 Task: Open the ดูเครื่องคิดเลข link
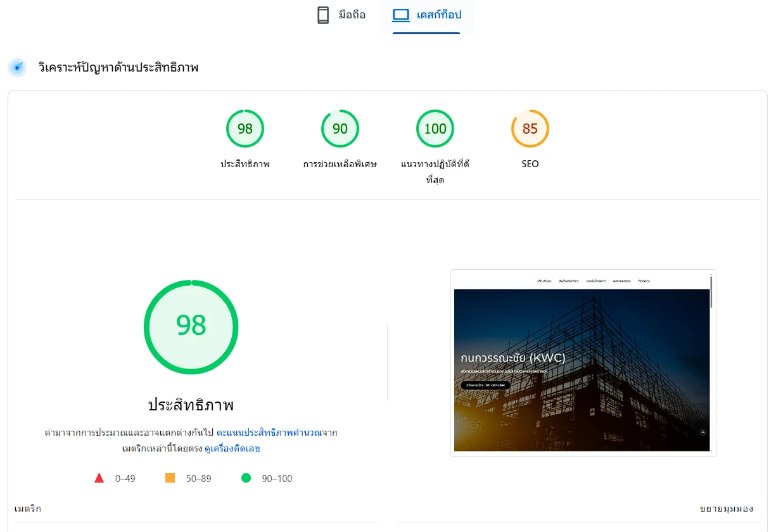click(x=232, y=448)
